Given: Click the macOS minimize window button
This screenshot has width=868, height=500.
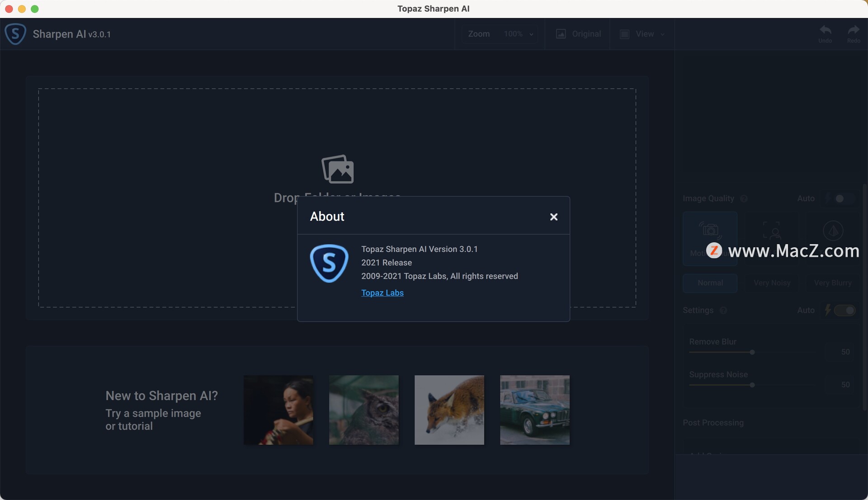Looking at the screenshot, I should [22, 9].
